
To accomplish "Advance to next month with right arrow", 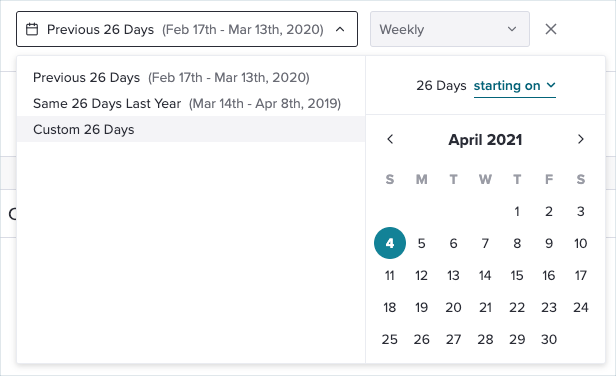I will coord(581,139).
